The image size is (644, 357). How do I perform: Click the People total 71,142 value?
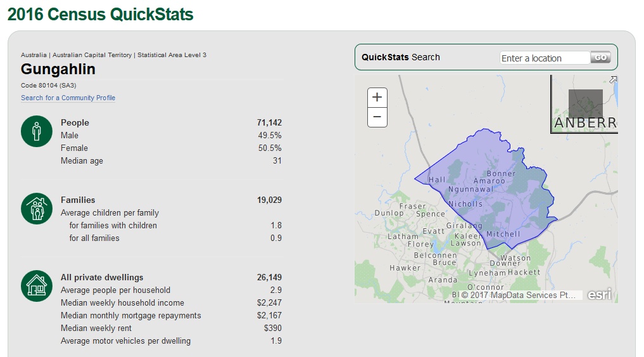[x=269, y=122]
